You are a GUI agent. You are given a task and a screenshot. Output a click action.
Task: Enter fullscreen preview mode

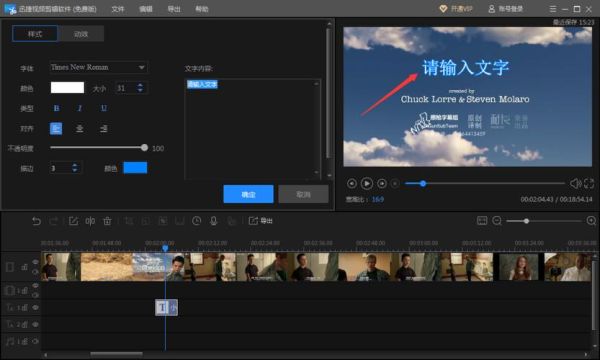(589, 184)
